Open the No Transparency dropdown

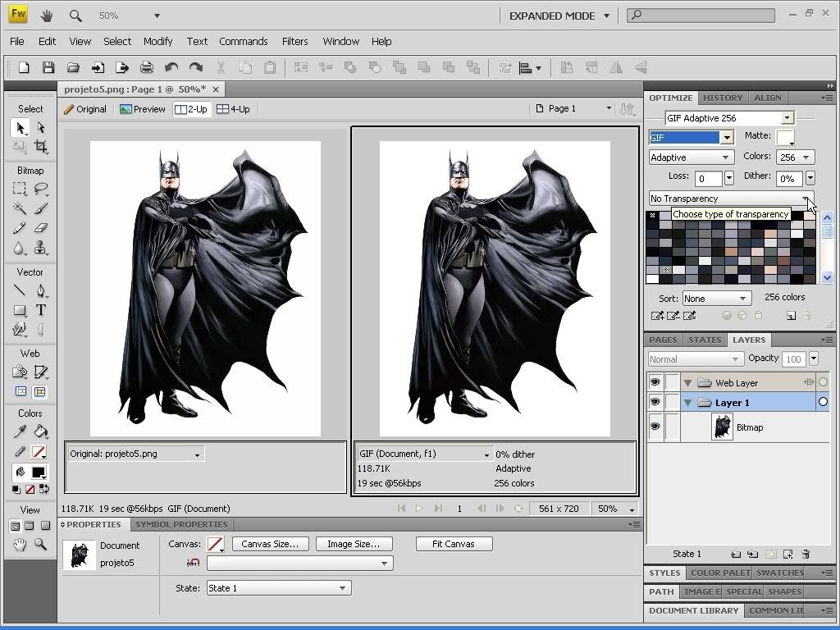[x=731, y=199]
